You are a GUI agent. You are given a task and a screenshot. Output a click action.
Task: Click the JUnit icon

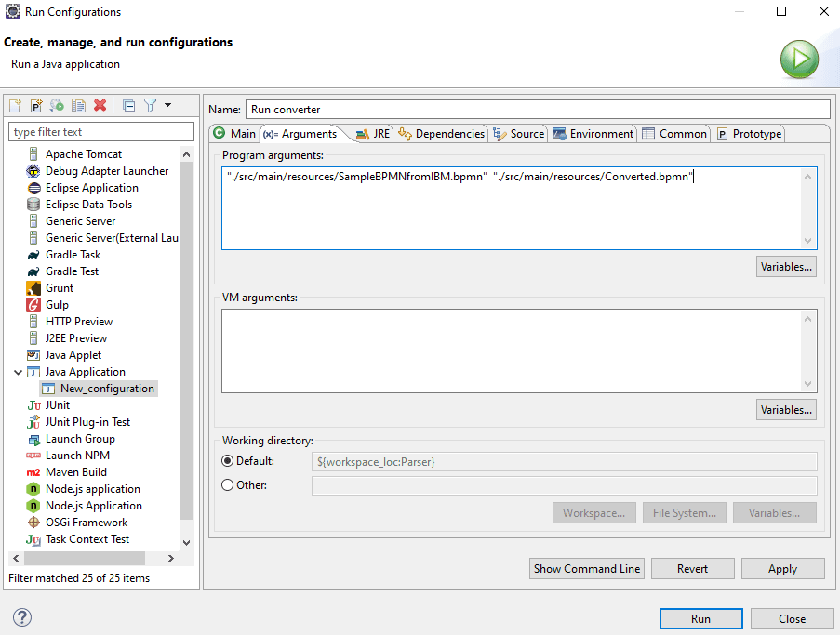(33, 405)
